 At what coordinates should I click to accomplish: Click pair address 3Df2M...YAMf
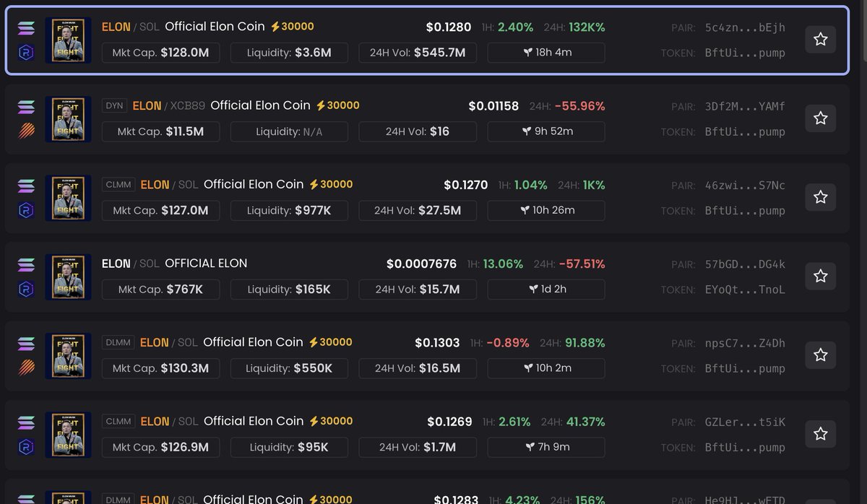click(x=745, y=106)
